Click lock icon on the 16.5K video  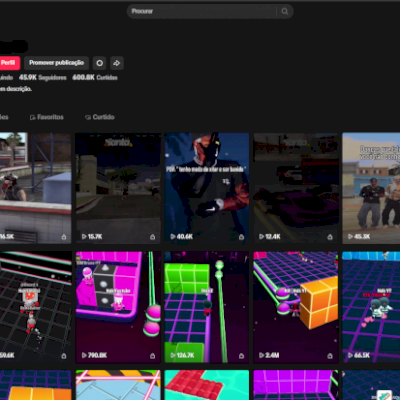[x=64, y=237]
